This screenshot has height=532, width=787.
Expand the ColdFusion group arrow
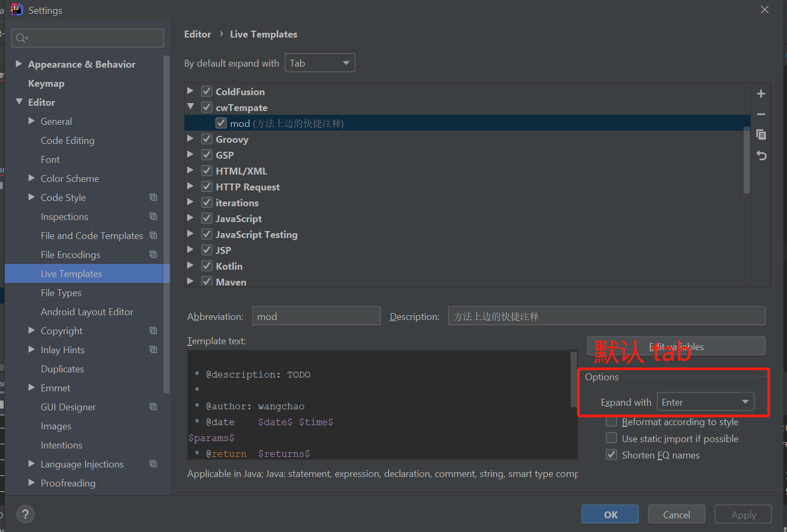click(x=190, y=91)
